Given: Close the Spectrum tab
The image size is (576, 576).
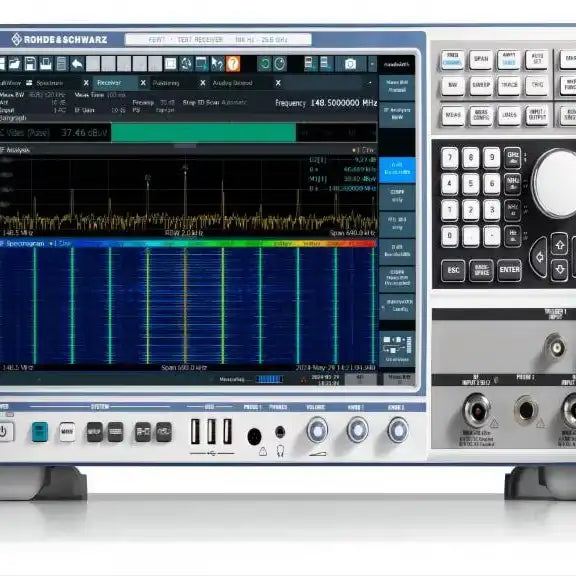Looking at the screenshot, I should click(86, 83).
